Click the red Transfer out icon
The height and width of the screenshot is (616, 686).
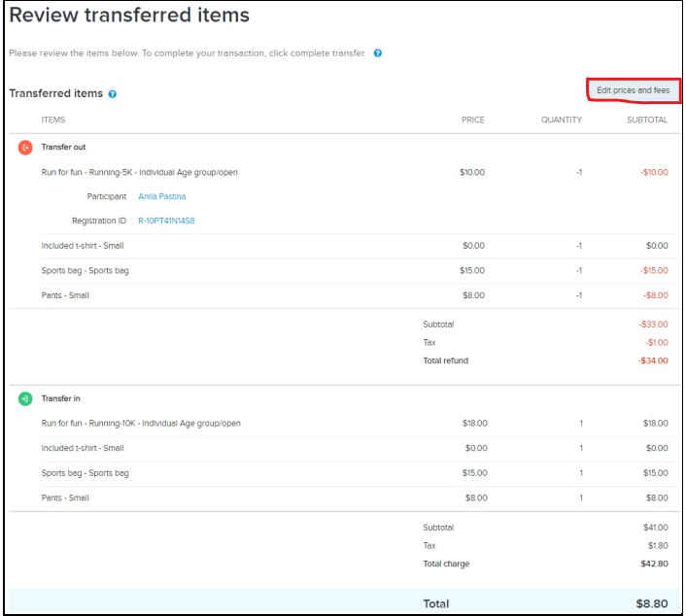coord(25,147)
